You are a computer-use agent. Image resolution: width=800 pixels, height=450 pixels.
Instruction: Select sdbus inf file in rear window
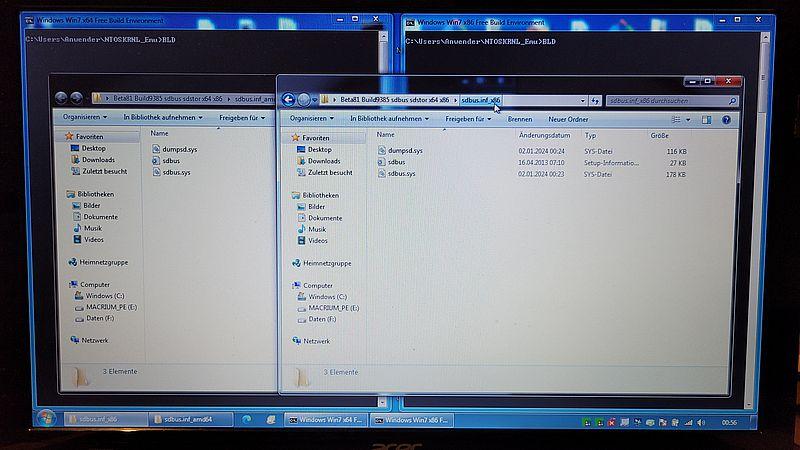[166, 161]
